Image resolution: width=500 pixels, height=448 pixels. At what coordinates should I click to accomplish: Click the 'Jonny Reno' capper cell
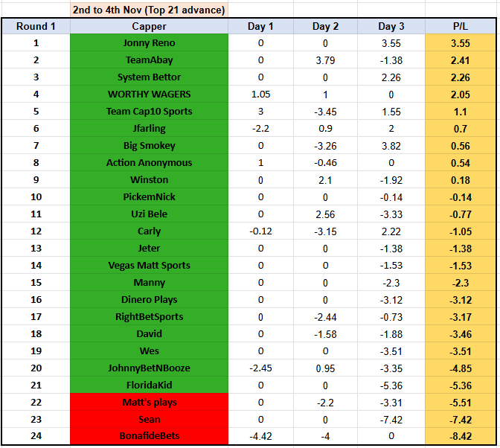(x=149, y=42)
